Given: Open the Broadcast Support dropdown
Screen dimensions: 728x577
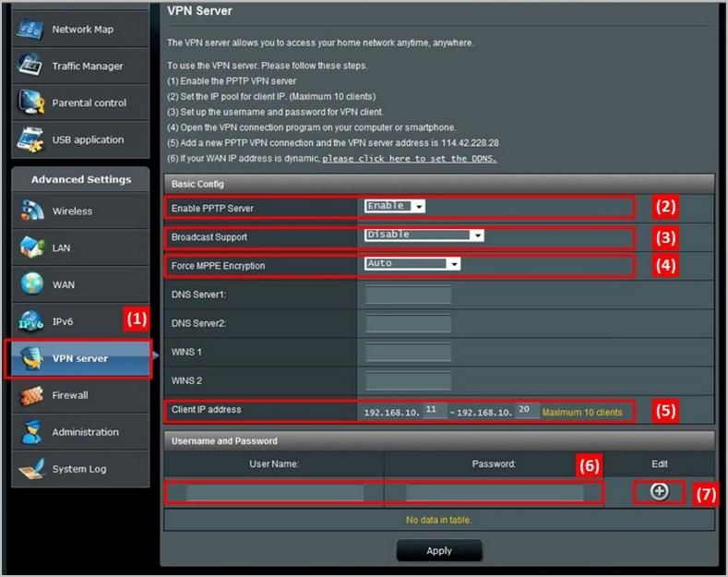Looking at the screenshot, I should (424, 235).
